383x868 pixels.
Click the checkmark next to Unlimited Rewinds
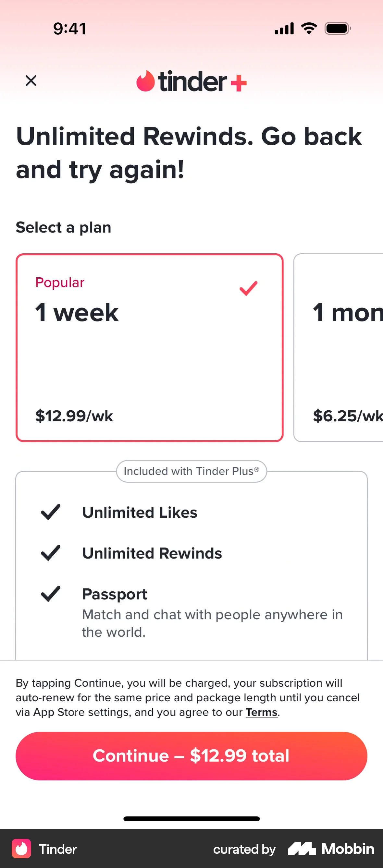coord(51,553)
